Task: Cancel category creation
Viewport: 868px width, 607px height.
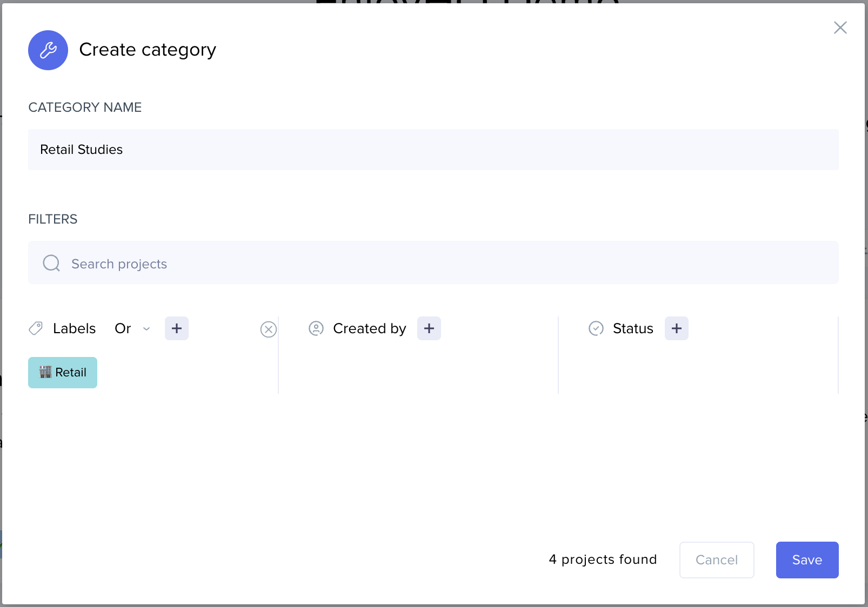Action: pos(717,560)
